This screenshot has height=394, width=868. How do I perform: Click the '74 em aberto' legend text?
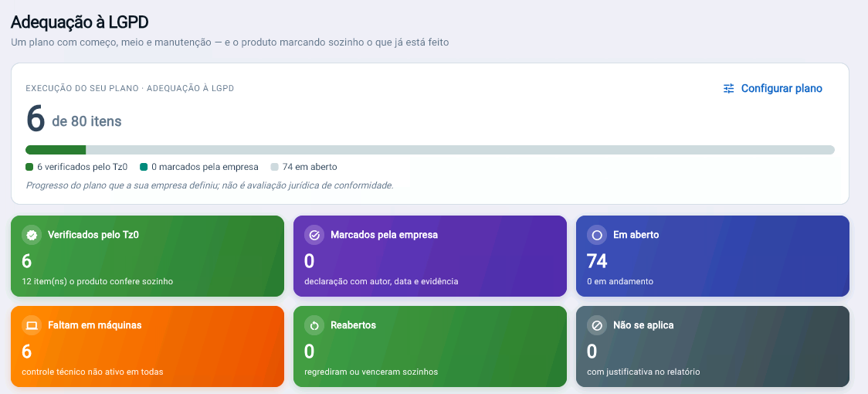click(x=310, y=167)
